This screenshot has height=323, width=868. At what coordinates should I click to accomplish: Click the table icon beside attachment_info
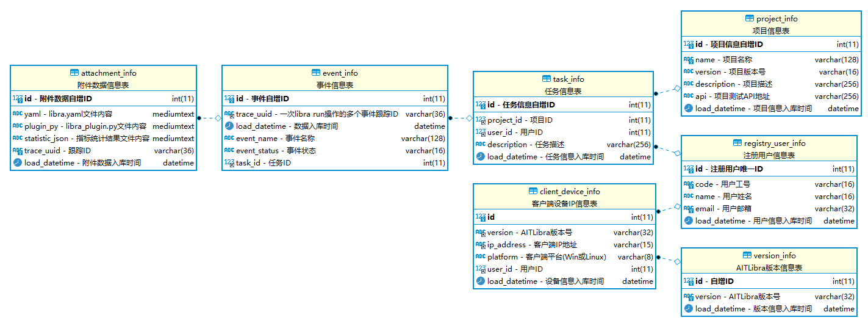(x=74, y=73)
